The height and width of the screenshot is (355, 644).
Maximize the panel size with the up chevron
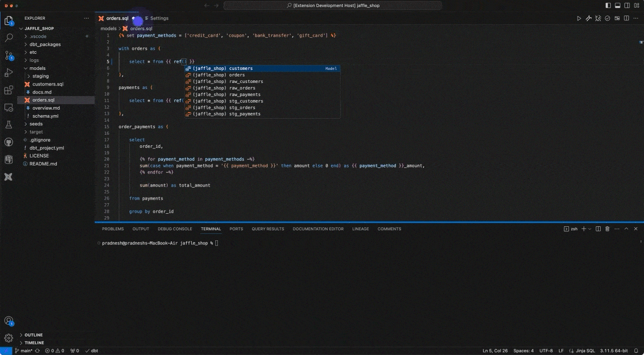click(626, 229)
